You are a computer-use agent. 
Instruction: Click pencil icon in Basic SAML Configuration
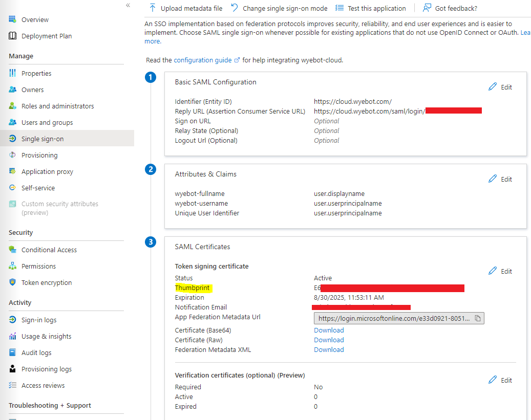(493, 87)
